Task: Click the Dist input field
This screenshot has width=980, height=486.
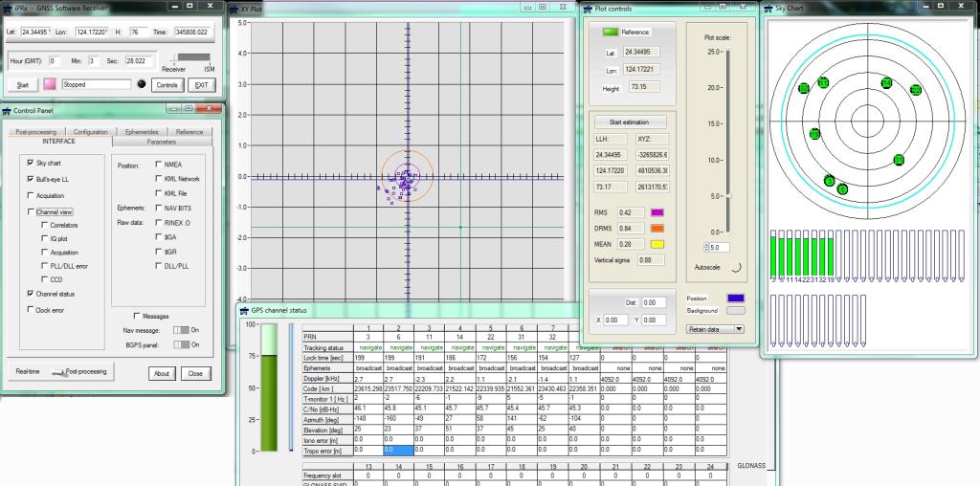Action: [654, 302]
